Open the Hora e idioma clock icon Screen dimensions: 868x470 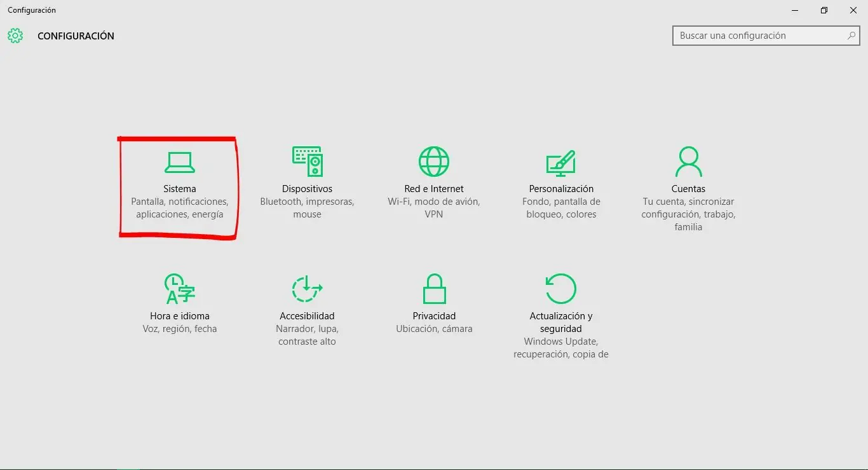click(180, 289)
